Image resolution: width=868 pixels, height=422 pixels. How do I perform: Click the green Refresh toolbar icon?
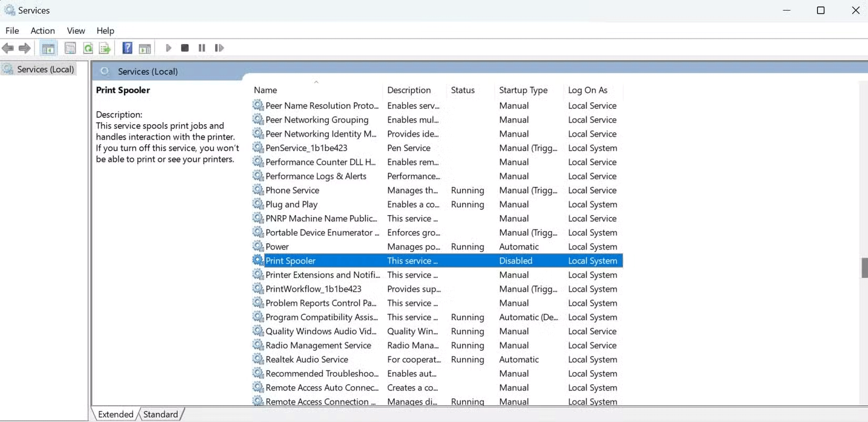point(88,48)
